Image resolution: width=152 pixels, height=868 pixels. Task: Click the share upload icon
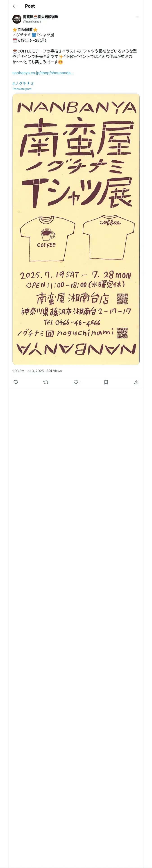pyautogui.click(x=136, y=382)
